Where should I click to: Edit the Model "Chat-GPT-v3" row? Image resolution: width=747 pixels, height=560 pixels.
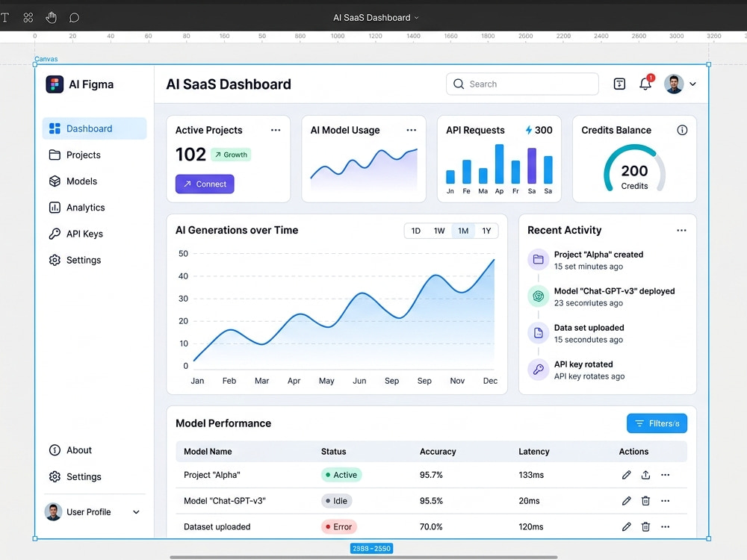coord(627,500)
